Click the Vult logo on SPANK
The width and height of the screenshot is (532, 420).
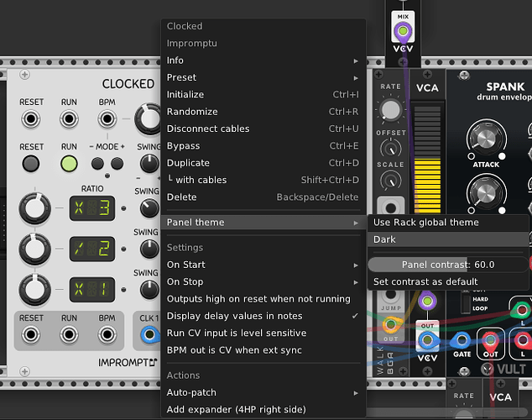tap(503, 370)
